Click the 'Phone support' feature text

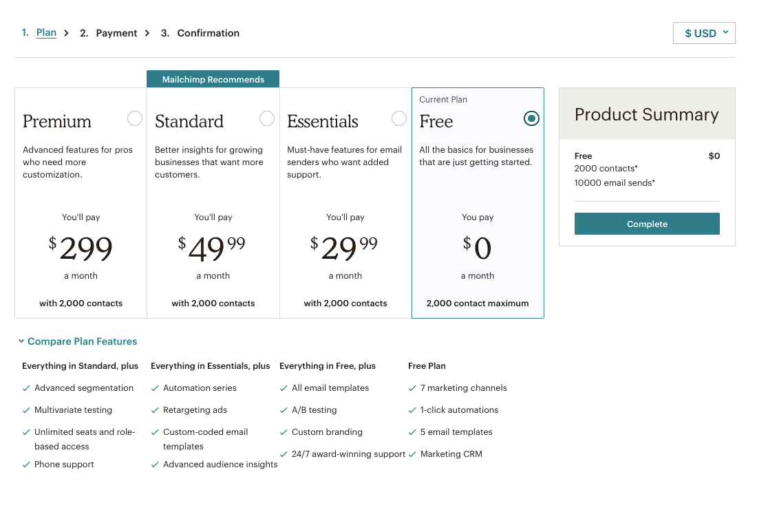point(64,465)
